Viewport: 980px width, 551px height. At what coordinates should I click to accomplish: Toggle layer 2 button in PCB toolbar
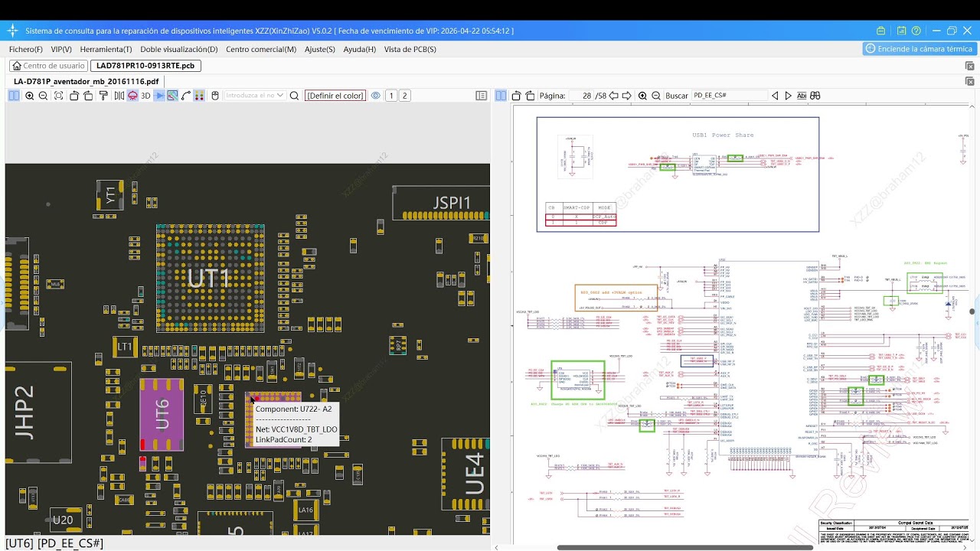[x=405, y=96]
